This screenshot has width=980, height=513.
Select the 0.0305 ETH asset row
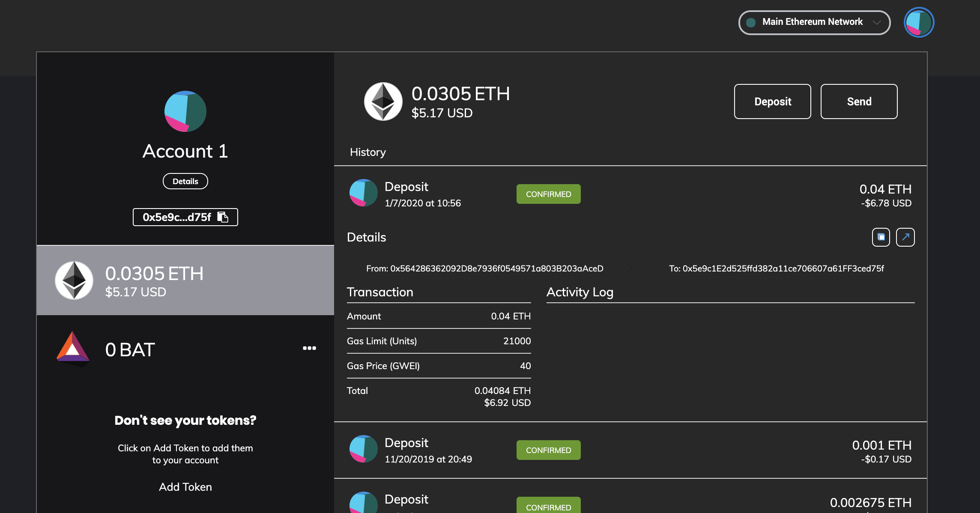(185, 280)
